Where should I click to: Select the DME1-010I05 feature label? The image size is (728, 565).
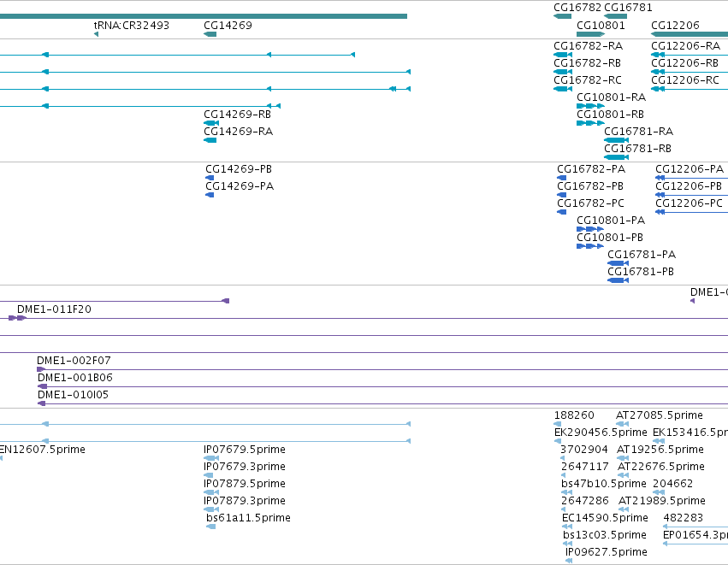pos(73,394)
